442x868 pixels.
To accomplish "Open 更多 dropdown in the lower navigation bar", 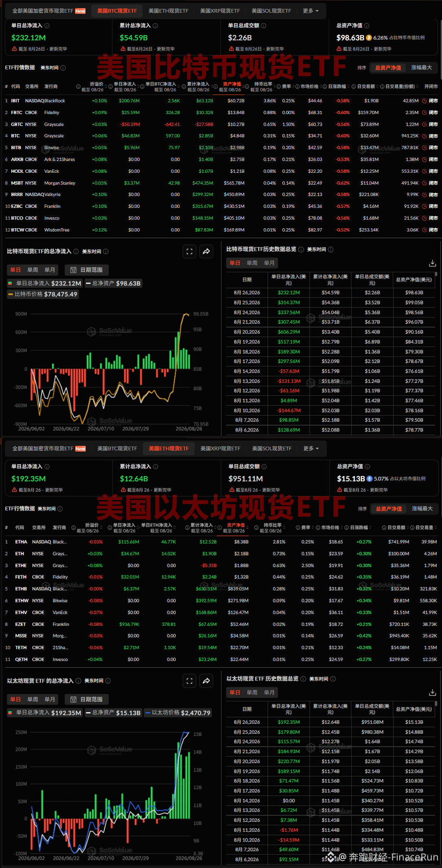I will point(311,449).
